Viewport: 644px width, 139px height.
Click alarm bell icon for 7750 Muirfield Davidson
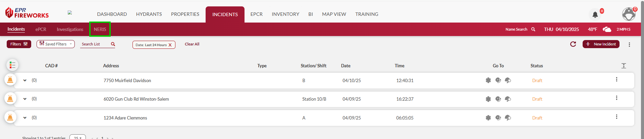10,80
